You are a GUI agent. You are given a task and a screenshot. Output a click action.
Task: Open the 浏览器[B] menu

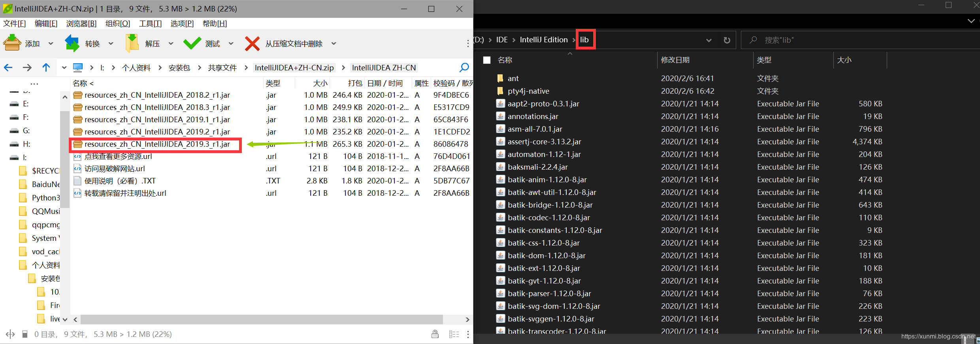click(81, 23)
